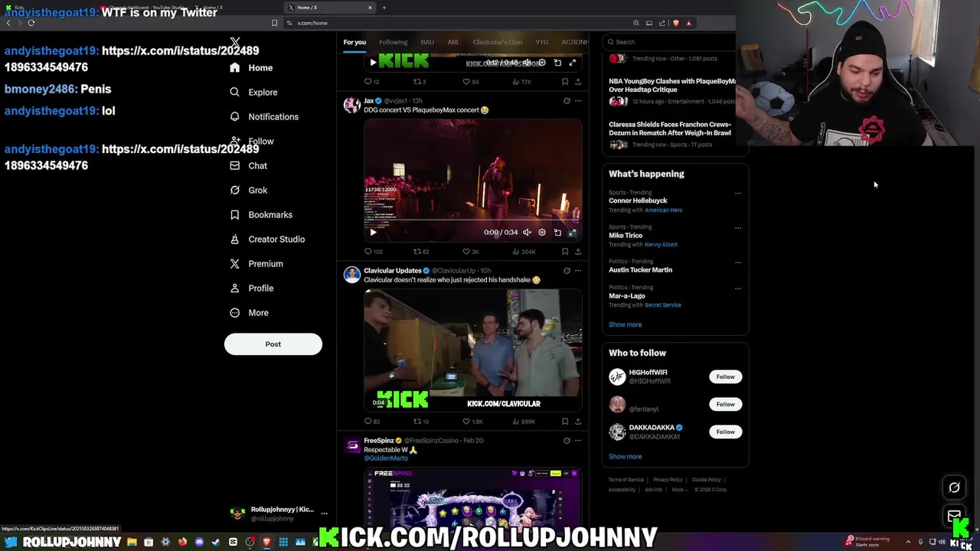
Task: Share Jax's DDG concert post
Action: (578, 252)
